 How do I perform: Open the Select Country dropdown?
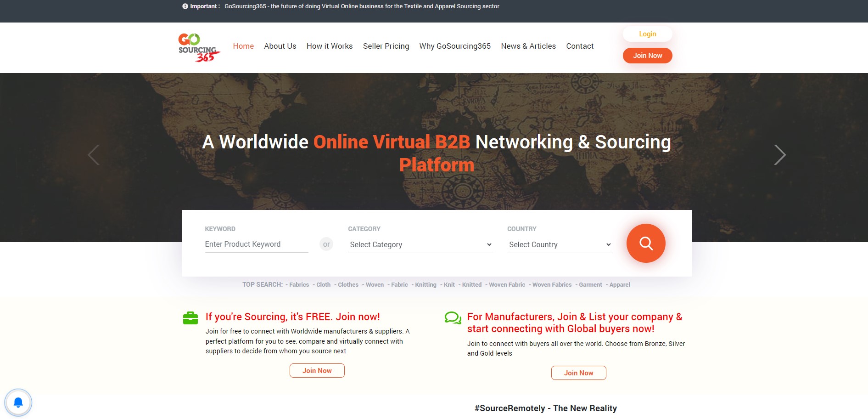pos(560,244)
